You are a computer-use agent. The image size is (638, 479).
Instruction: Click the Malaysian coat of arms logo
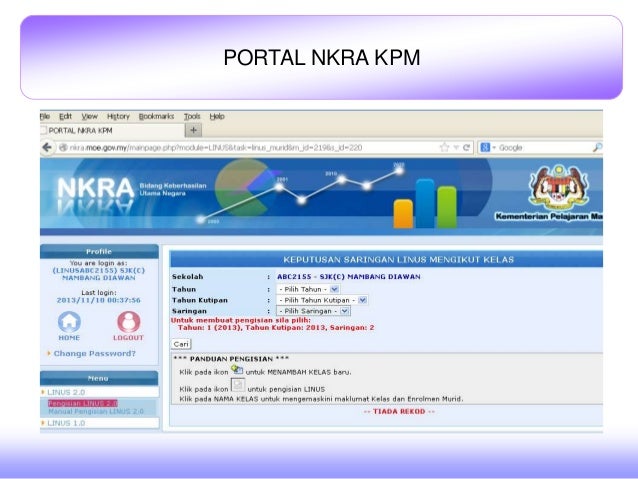(559, 187)
